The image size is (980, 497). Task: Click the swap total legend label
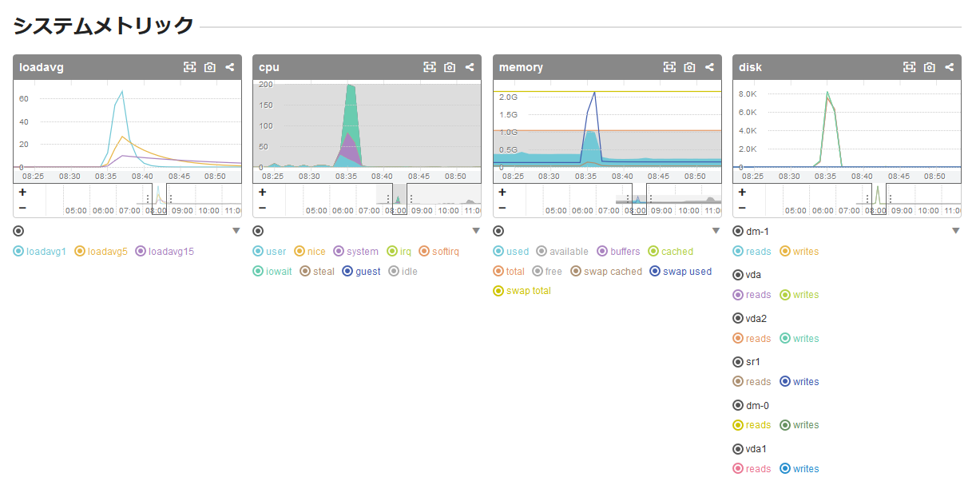528,291
